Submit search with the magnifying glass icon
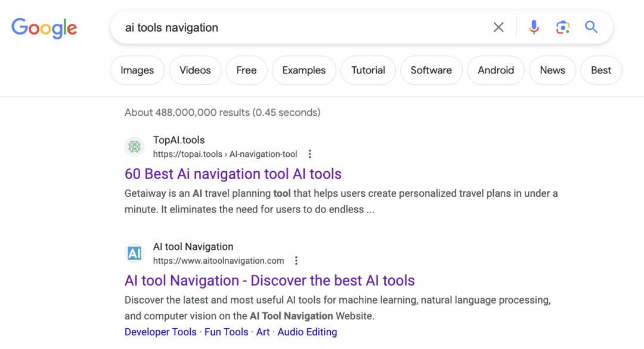 coord(591,27)
